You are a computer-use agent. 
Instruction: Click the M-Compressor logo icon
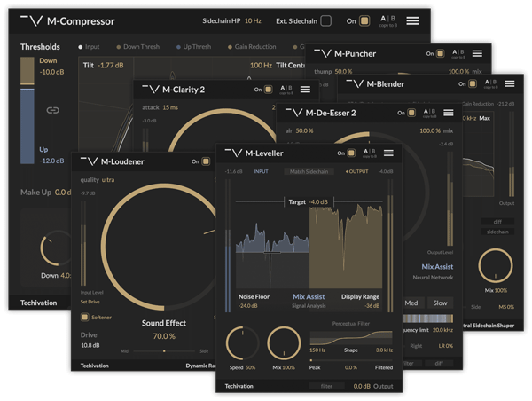(x=32, y=20)
